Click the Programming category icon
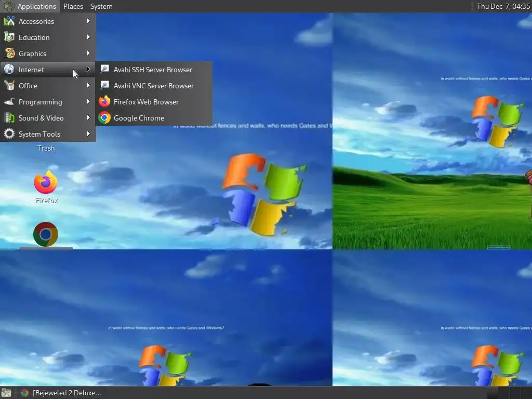 (9, 101)
